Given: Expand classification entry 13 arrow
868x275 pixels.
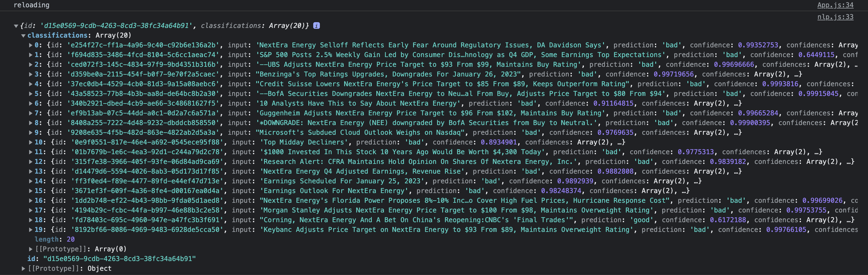Looking at the screenshot, I should tap(31, 171).
